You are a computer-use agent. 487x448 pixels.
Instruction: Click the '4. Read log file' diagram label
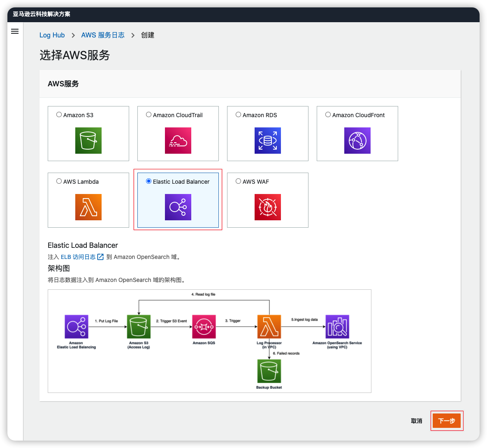(204, 294)
